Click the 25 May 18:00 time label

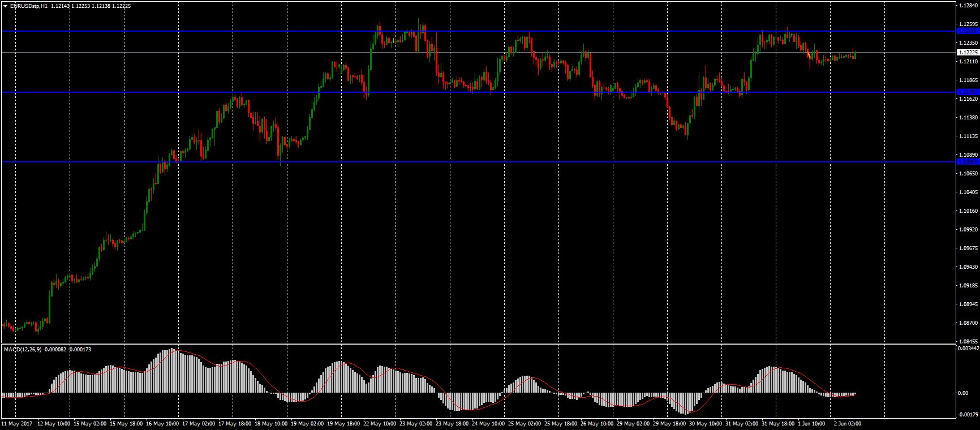click(x=561, y=423)
